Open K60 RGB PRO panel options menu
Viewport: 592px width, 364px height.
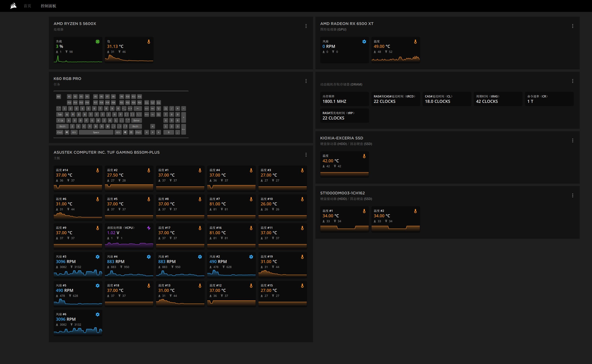click(306, 81)
